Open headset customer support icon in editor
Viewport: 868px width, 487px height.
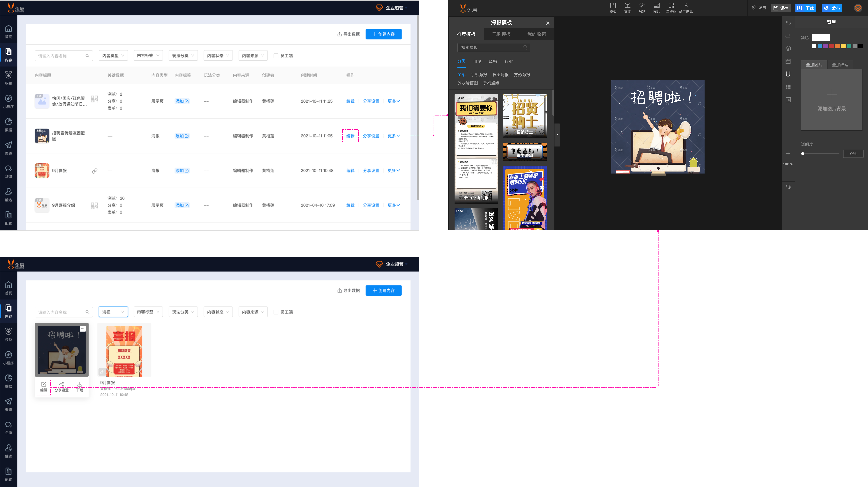pyautogui.click(x=788, y=187)
